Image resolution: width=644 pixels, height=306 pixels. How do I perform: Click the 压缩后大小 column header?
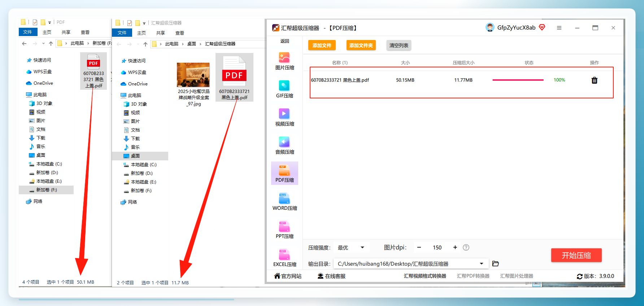point(464,63)
